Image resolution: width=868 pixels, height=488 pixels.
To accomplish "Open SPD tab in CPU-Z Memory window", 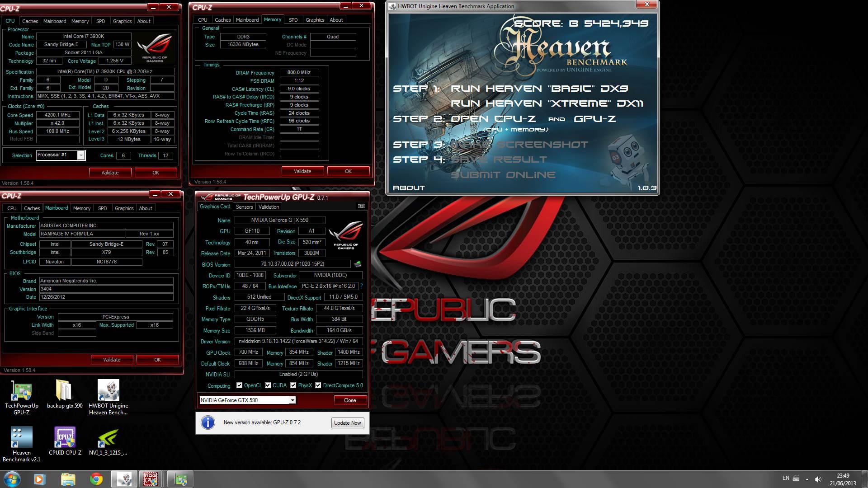I will pos(293,20).
